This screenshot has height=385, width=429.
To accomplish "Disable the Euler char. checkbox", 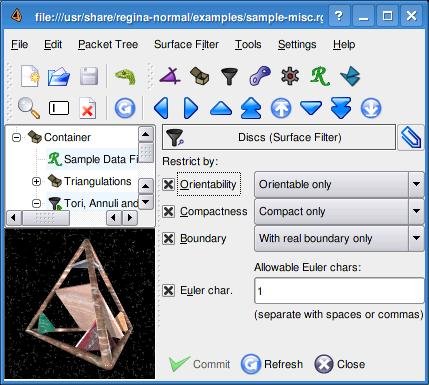I will pyautogui.click(x=168, y=290).
